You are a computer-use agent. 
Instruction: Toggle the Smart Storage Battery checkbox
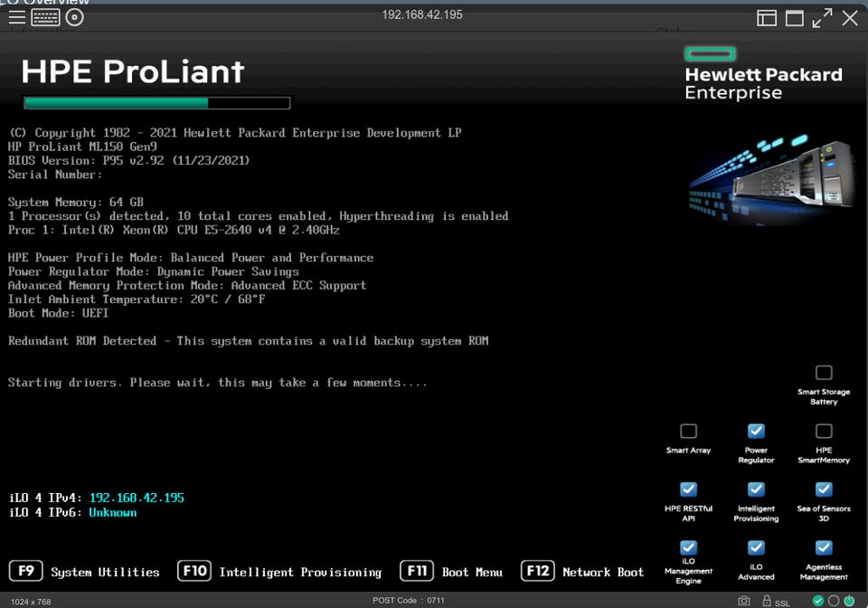pos(824,373)
